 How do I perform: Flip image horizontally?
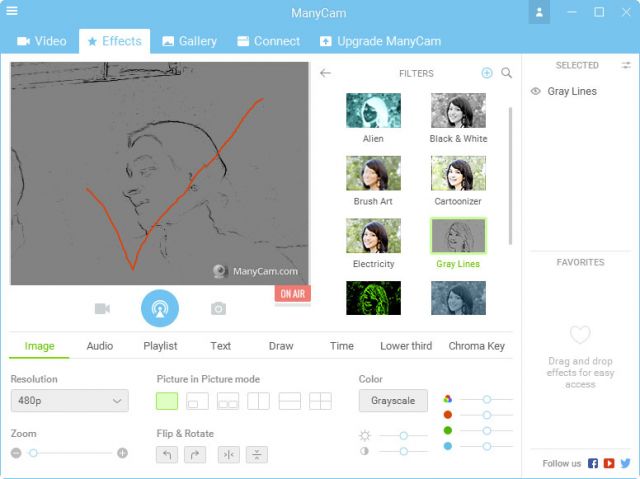point(229,455)
